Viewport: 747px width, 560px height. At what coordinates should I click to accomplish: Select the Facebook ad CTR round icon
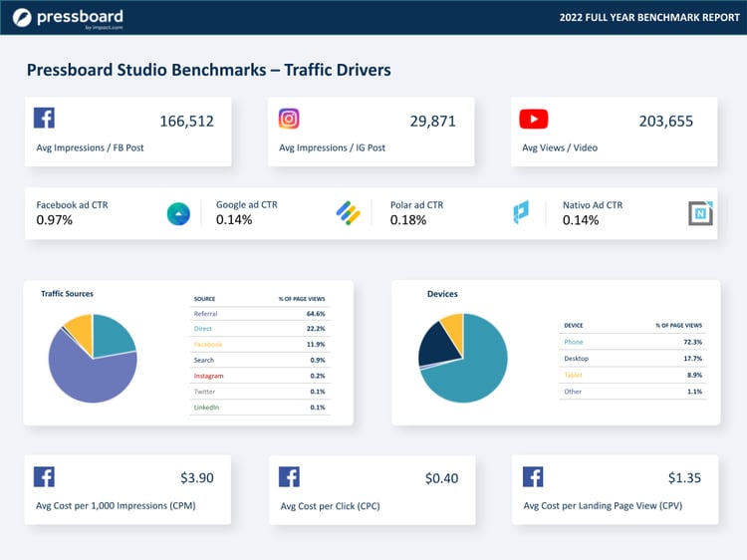point(178,213)
